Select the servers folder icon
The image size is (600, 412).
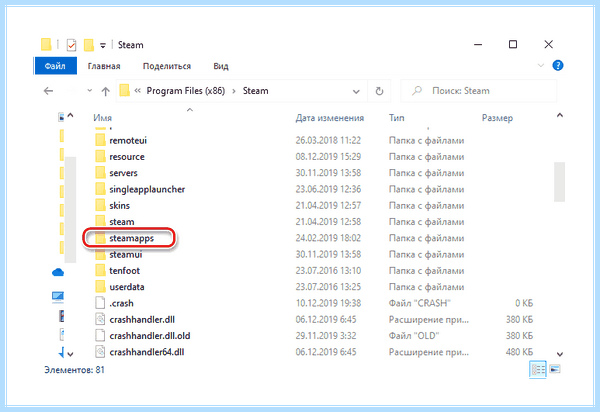[x=100, y=173]
